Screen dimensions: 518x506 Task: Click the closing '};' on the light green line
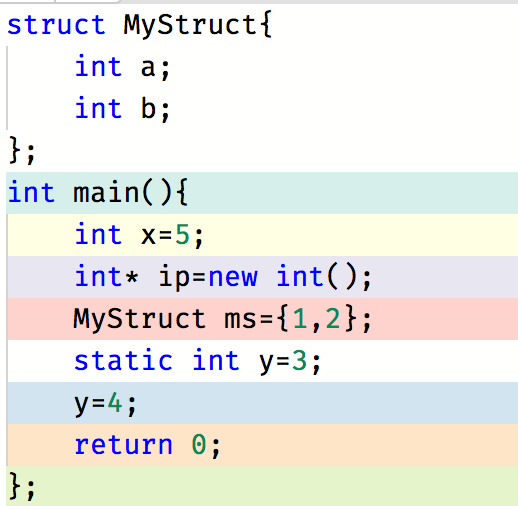pos(22,487)
